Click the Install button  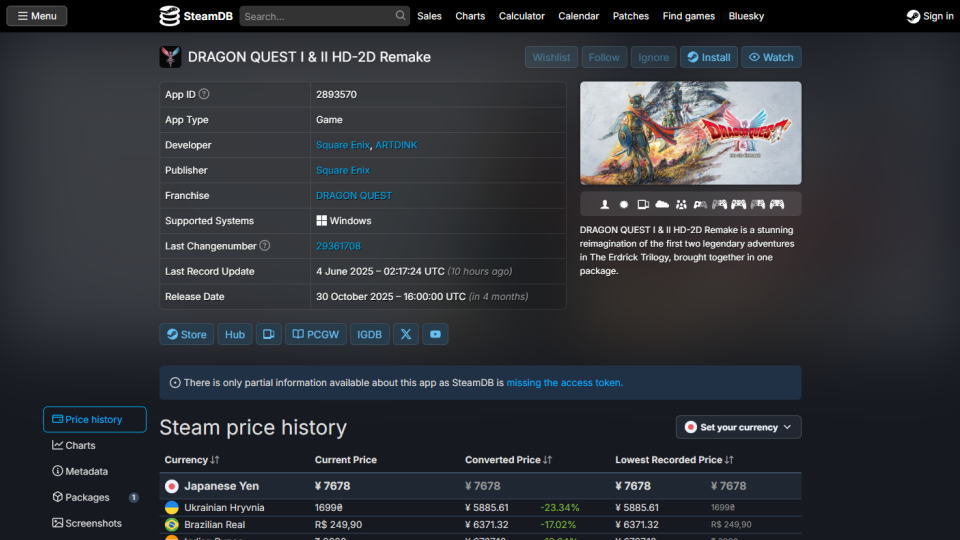point(708,57)
